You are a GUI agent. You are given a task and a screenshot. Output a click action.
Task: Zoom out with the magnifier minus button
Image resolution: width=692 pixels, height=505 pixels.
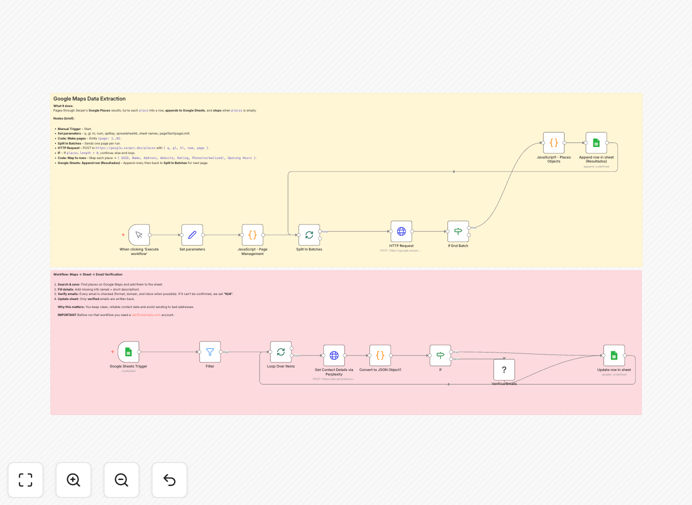(121, 480)
